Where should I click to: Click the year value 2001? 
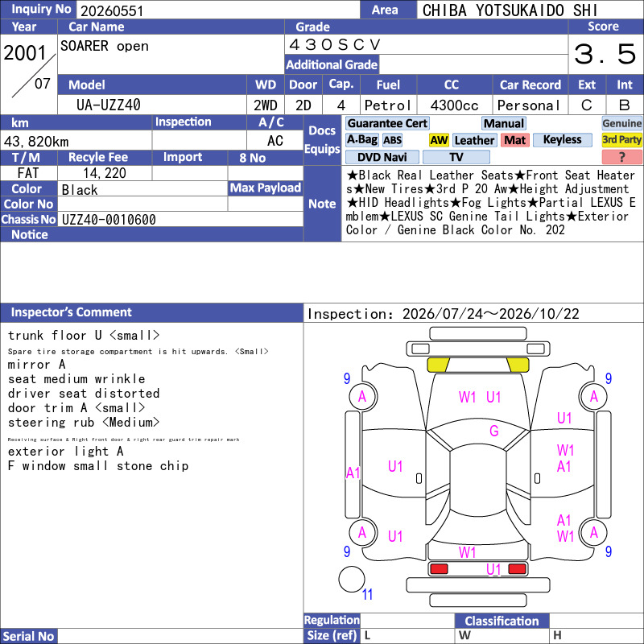pos(25,53)
